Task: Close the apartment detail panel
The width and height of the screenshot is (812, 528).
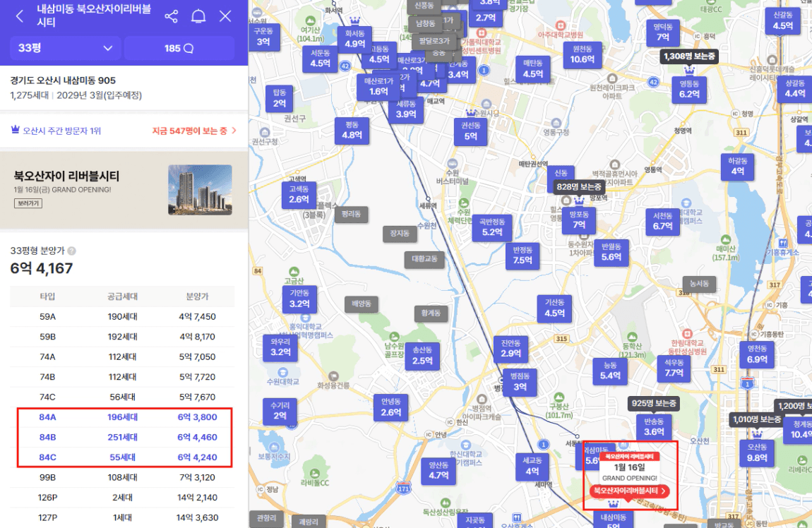Action: 225,16
